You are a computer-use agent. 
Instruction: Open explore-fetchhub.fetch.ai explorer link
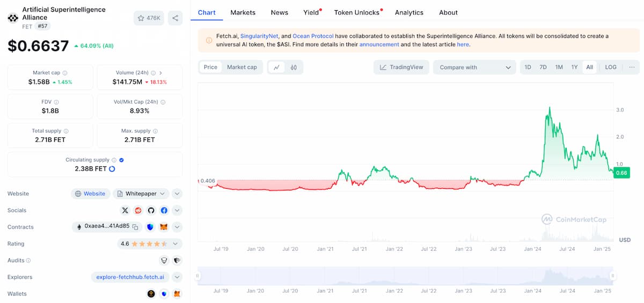click(130, 277)
